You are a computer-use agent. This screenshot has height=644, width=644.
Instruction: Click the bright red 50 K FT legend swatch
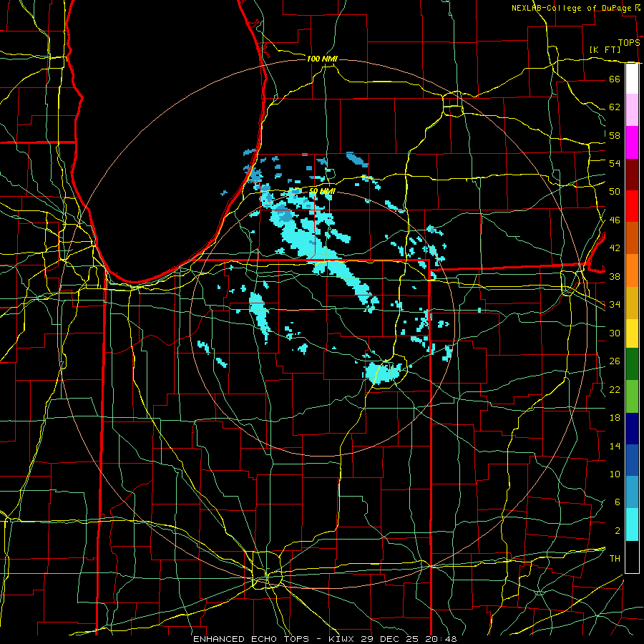click(x=632, y=206)
